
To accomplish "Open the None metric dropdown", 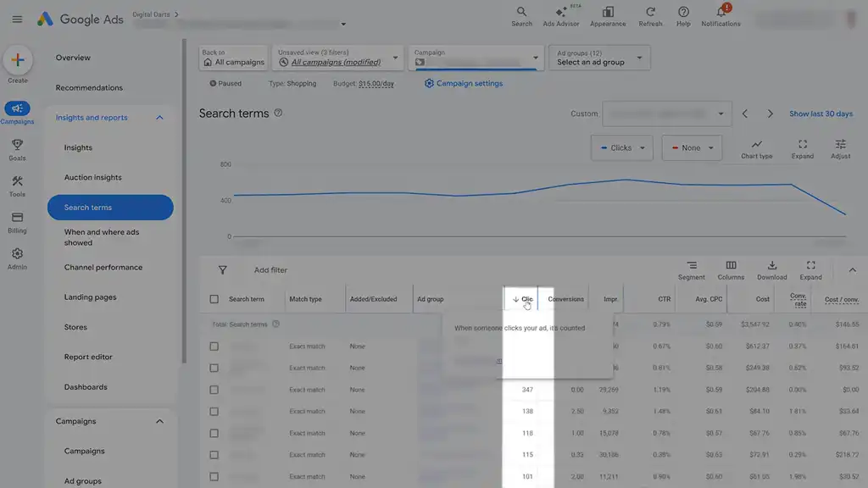I will [692, 148].
